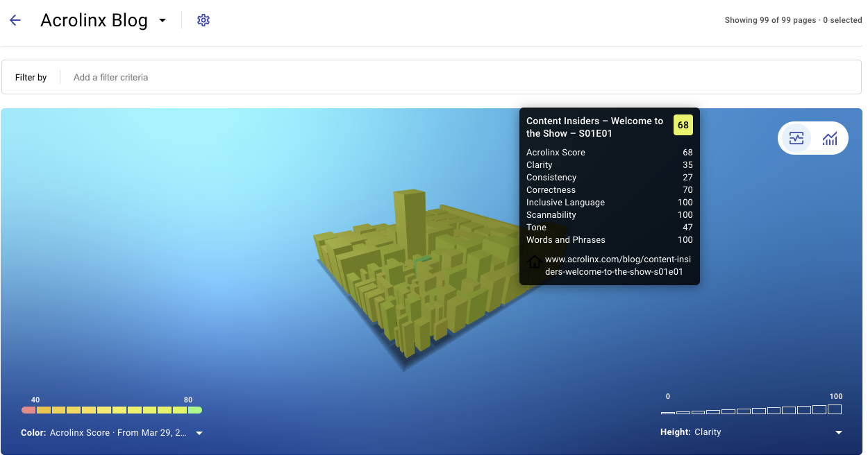The height and width of the screenshot is (460, 868).
Task: Click the red swatch in color legend
Action: pos(28,410)
